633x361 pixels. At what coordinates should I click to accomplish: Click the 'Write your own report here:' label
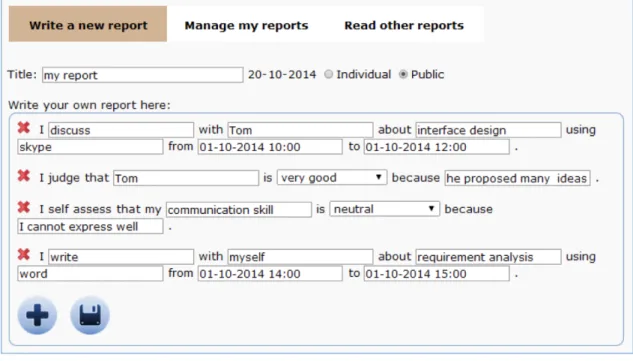89,105
